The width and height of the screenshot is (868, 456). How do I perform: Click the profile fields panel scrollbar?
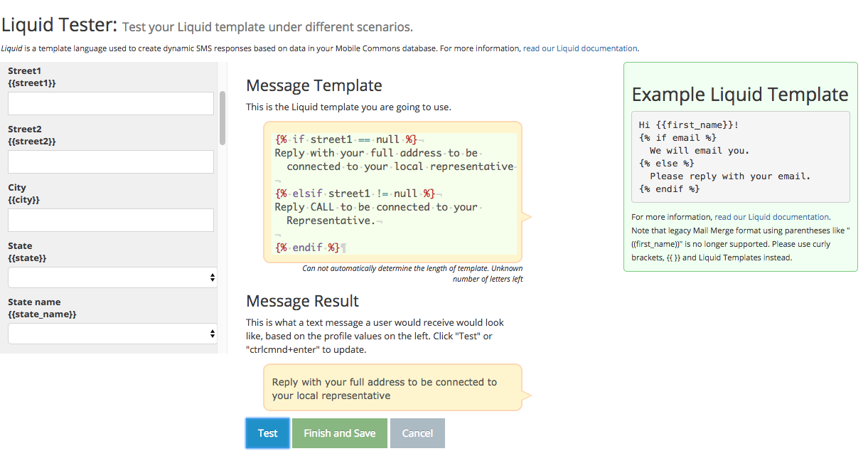(x=223, y=117)
